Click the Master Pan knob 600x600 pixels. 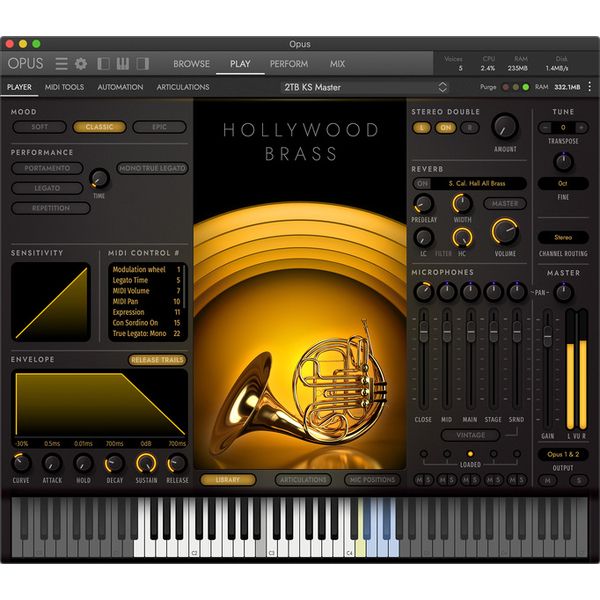point(563,292)
